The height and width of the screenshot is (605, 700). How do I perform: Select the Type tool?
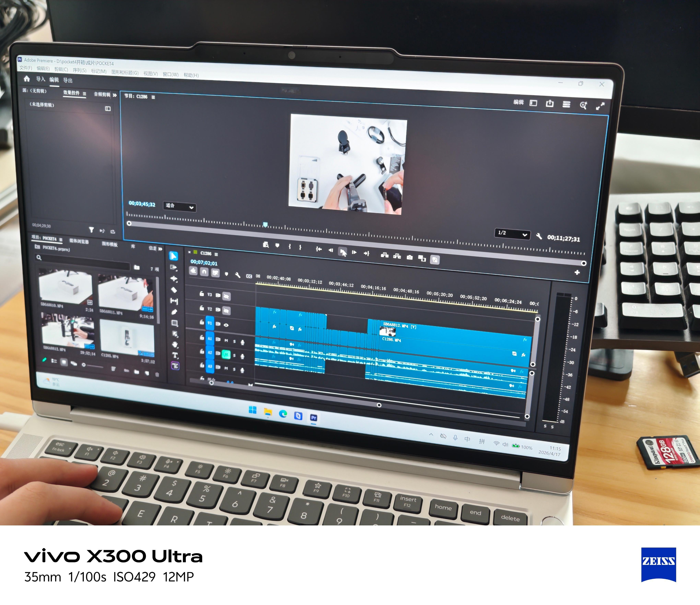point(175,355)
